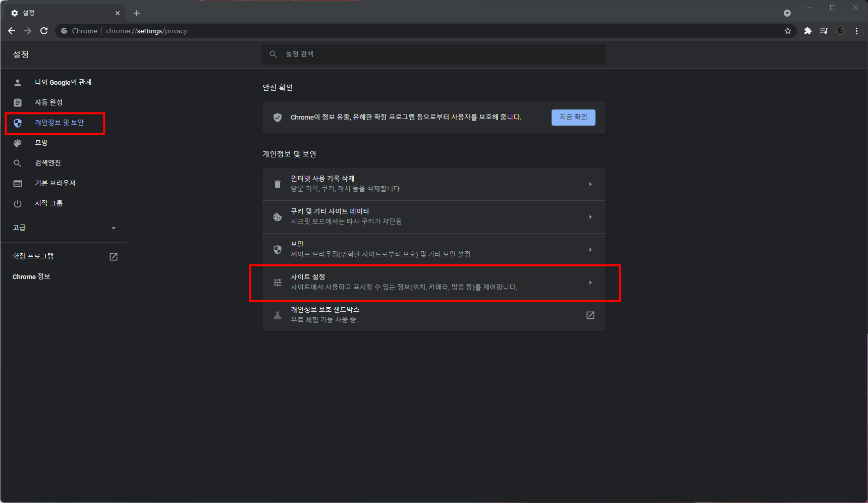The height and width of the screenshot is (503, 868).
Task: Click the 설정 검색 search field
Action: coord(434,54)
